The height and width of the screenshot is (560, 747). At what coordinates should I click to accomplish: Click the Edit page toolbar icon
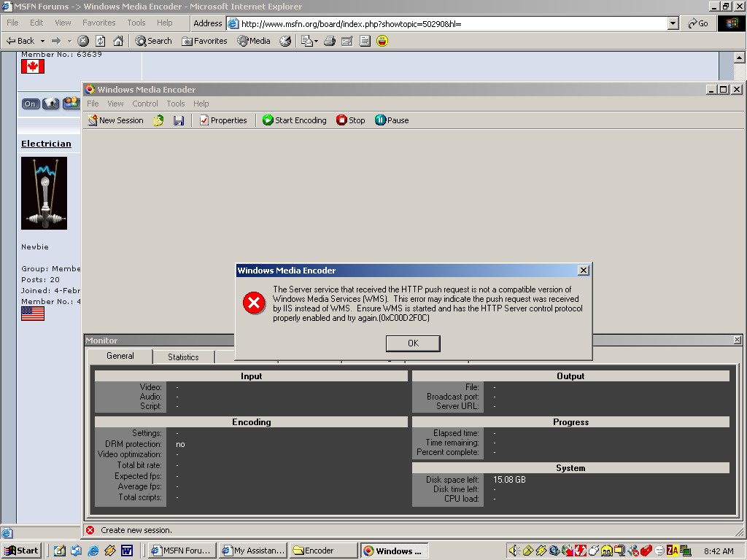347,41
